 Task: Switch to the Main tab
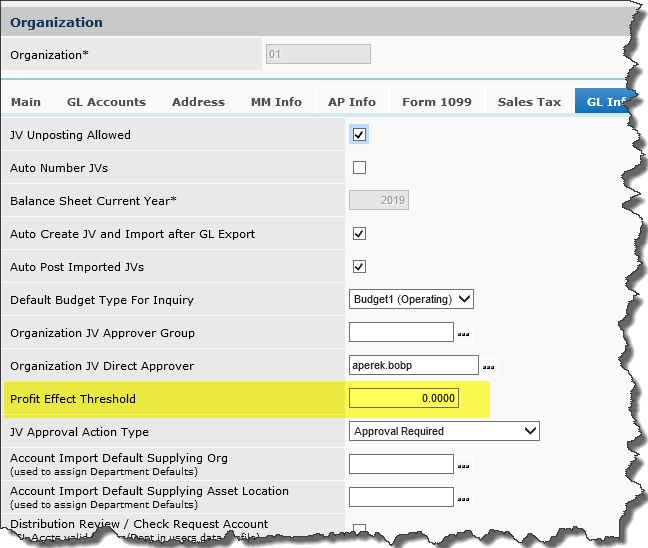[26, 102]
